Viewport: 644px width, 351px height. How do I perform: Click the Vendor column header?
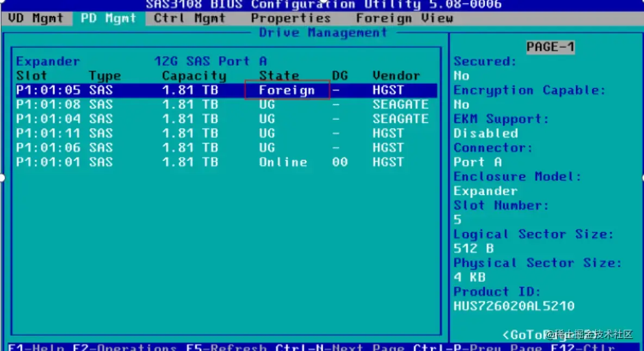click(x=396, y=76)
